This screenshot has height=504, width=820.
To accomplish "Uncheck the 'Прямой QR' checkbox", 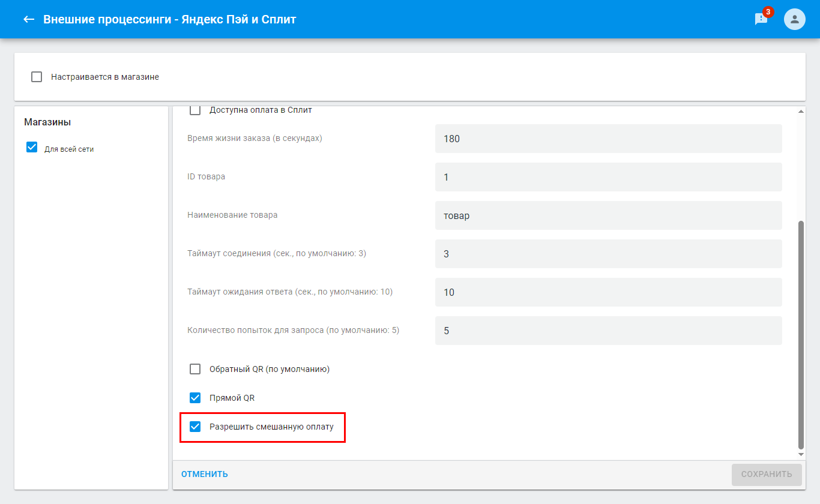I will [x=195, y=398].
